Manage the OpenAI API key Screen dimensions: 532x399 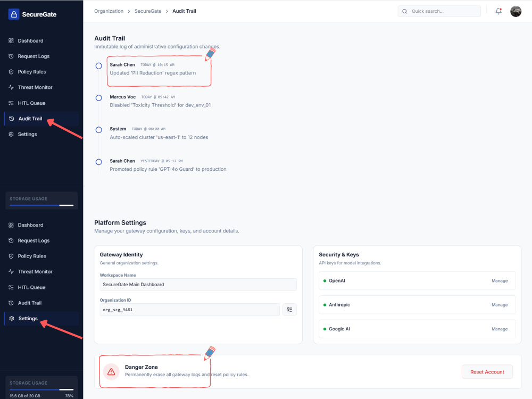(x=500, y=281)
